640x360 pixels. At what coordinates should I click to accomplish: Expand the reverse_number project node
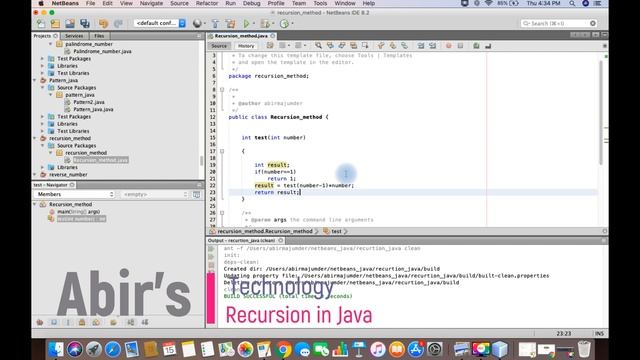[x=35, y=175]
